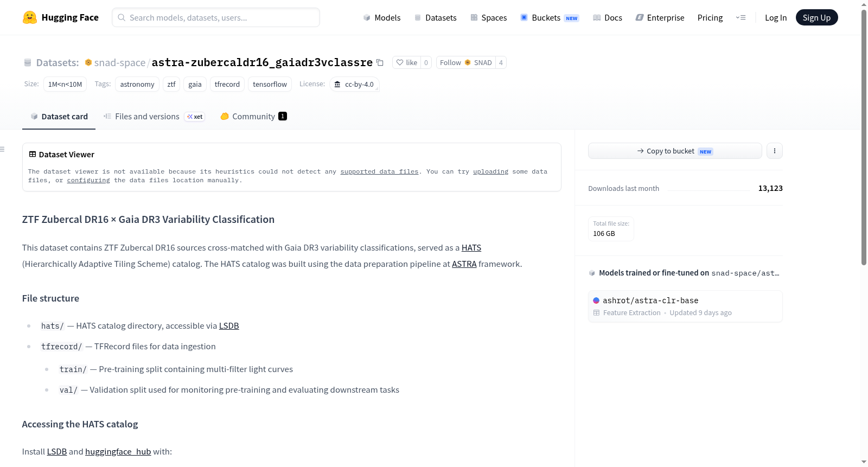Select the 1M<n<10M size tag
The image size is (868, 467).
coord(65,84)
